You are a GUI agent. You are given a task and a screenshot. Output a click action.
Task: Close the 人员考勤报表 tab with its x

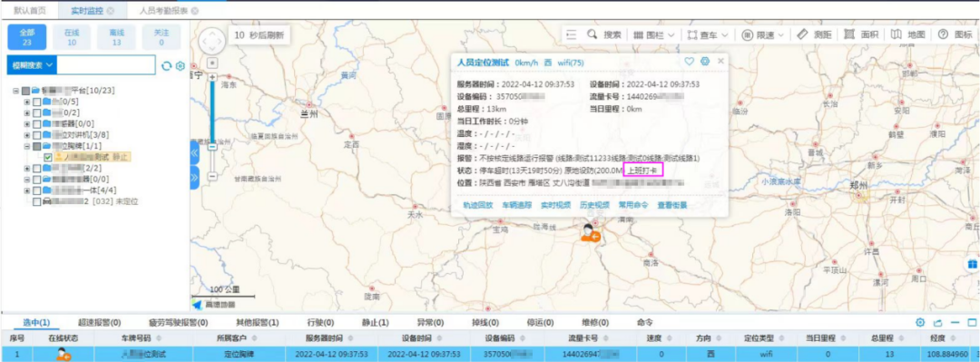pyautogui.click(x=195, y=11)
